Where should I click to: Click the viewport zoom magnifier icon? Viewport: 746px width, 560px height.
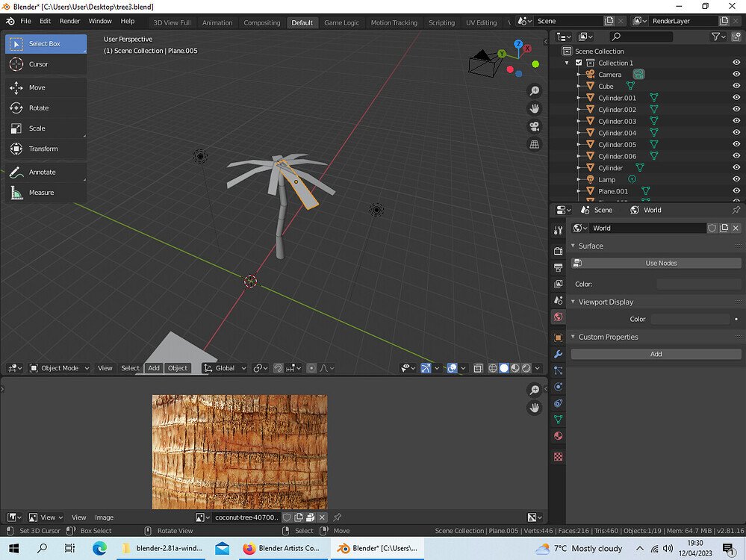tap(535, 90)
